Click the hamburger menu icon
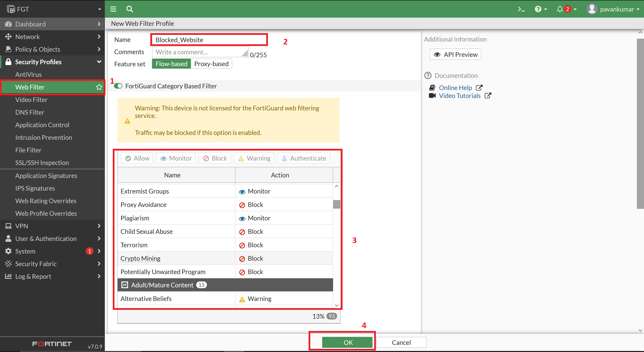This screenshot has width=644, height=352. pos(113,9)
